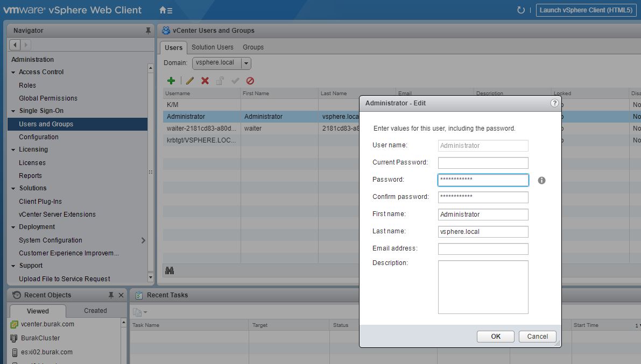
Task: Click the Current Password field
Action: pos(483,163)
